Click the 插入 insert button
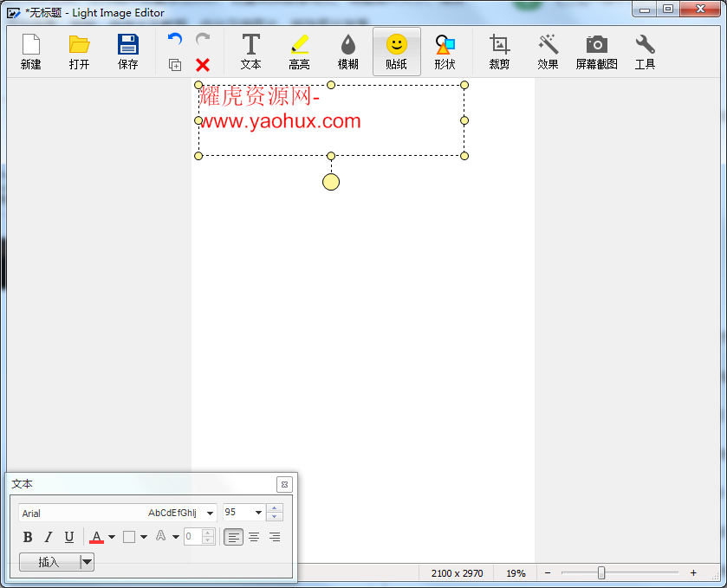This screenshot has width=727, height=588. (49, 562)
